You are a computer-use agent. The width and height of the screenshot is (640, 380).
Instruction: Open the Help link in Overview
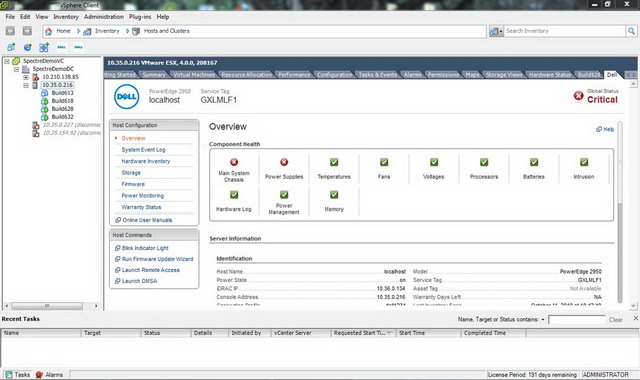coord(605,129)
